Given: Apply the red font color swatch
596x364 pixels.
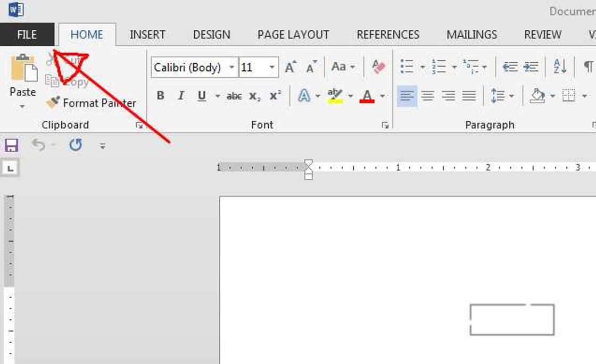Looking at the screenshot, I should click(367, 96).
